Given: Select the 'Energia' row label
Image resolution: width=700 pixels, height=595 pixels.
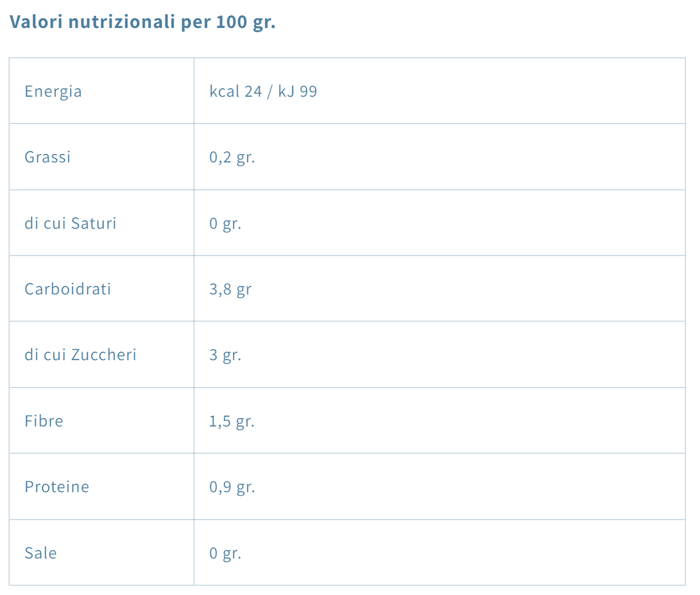Looking at the screenshot, I should (x=53, y=91).
